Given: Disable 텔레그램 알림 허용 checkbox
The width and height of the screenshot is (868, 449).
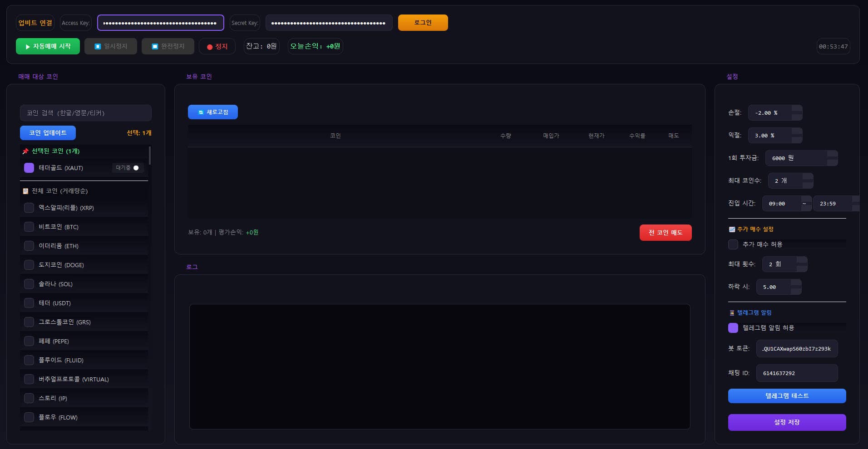Looking at the screenshot, I should [733, 328].
